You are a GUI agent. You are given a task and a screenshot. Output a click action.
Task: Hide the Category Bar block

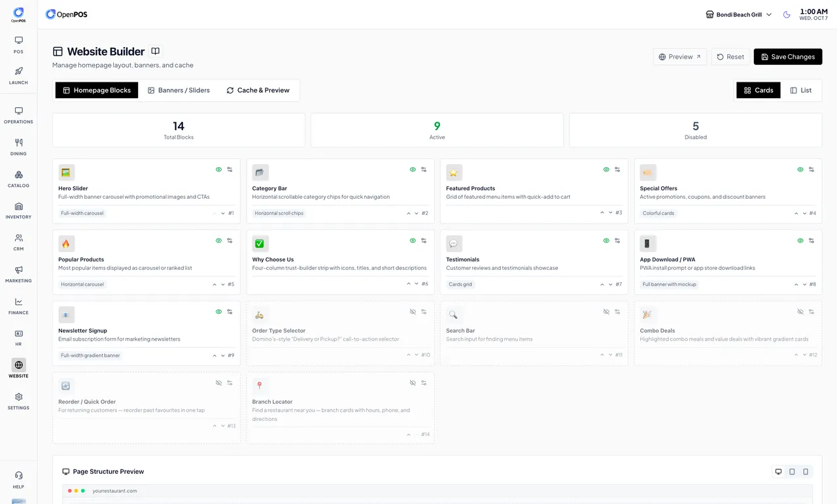coord(413,169)
